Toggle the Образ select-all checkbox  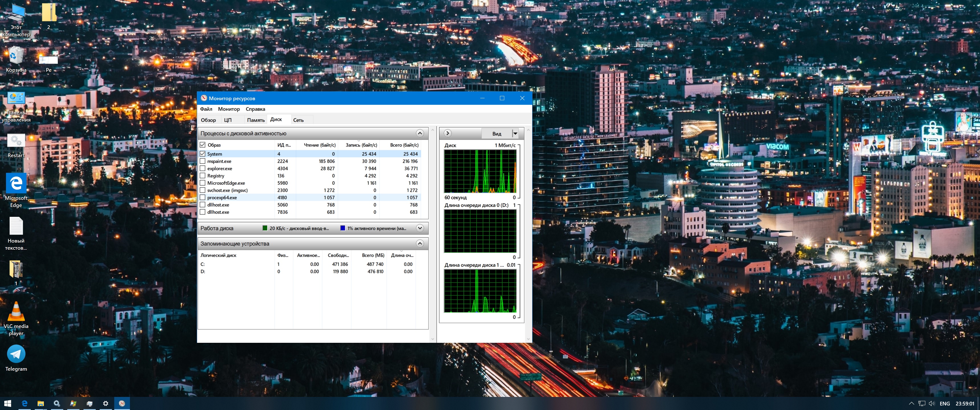coord(202,145)
